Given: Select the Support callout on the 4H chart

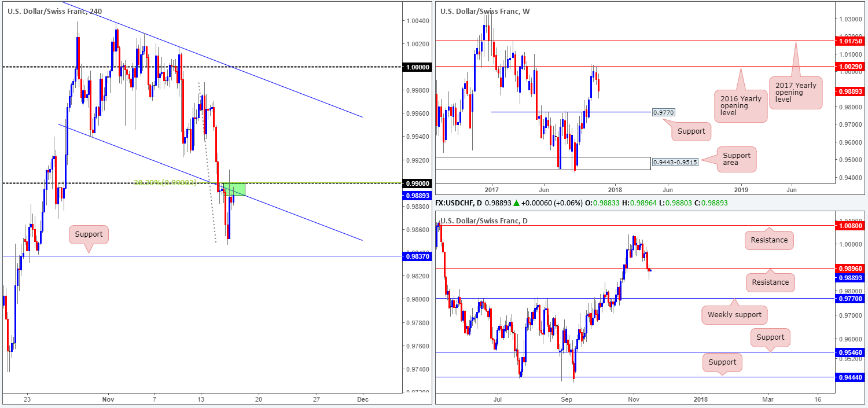Looking at the screenshot, I should [x=89, y=234].
